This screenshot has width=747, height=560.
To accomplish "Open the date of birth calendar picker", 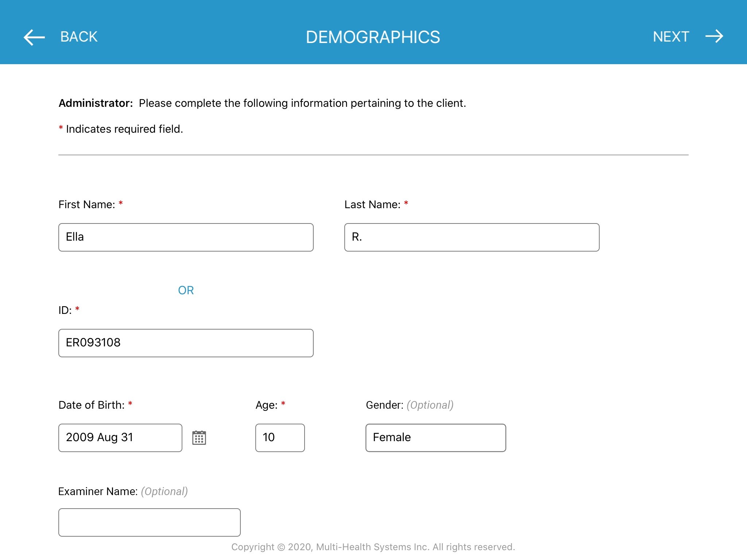I will pos(199,437).
